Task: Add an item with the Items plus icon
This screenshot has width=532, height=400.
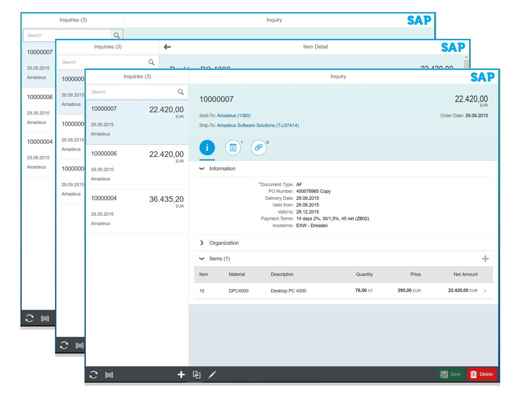Action: [485, 259]
